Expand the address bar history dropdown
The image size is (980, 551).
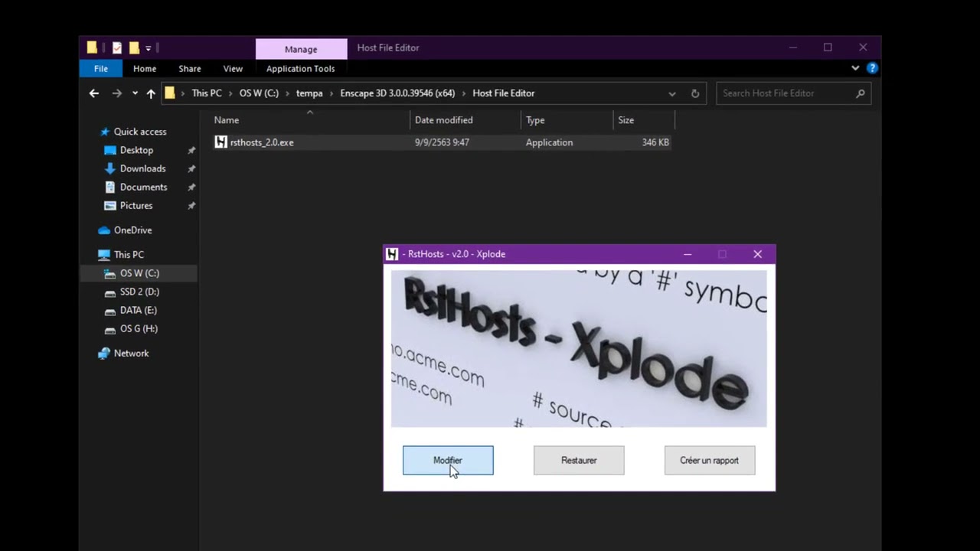pyautogui.click(x=672, y=93)
